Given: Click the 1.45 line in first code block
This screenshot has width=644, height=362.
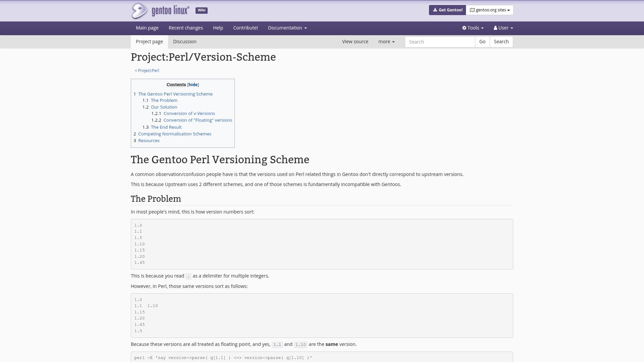Looking at the screenshot, I should (140, 263).
